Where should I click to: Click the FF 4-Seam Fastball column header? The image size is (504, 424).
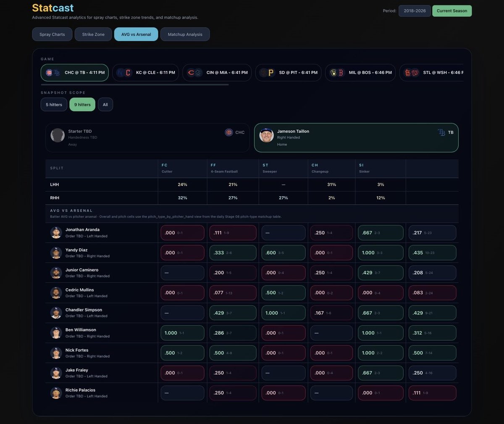tap(232, 168)
